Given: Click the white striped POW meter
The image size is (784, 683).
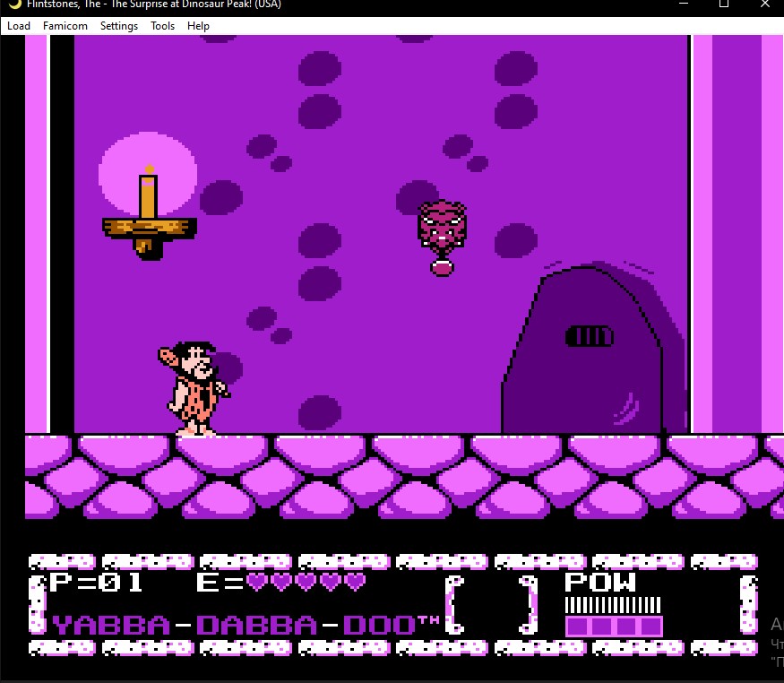Looking at the screenshot, I should point(613,605).
